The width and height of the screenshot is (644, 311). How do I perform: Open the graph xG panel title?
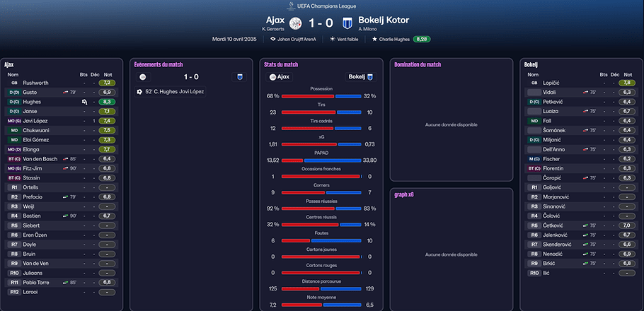pyautogui.click(x=404, y=196)
